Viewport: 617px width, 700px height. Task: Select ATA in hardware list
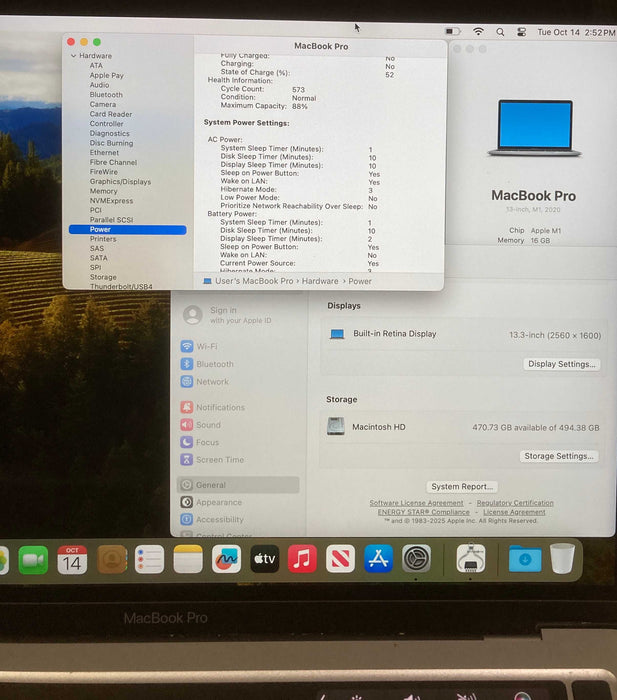tap(96, 66)
